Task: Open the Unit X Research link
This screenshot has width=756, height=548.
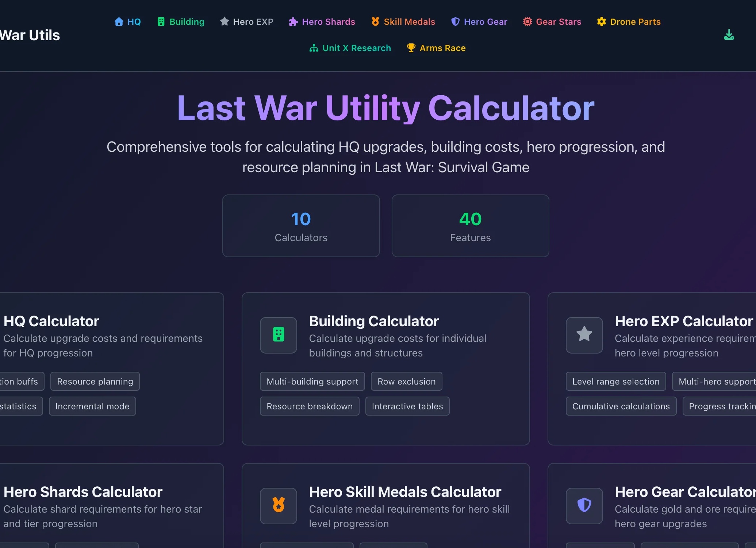Action: pyautogui.click(x=350, y=48)
